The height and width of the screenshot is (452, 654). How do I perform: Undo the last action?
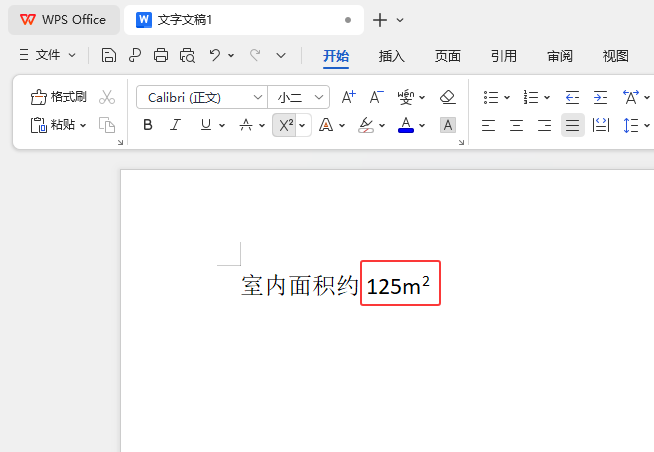coord(215,55)
